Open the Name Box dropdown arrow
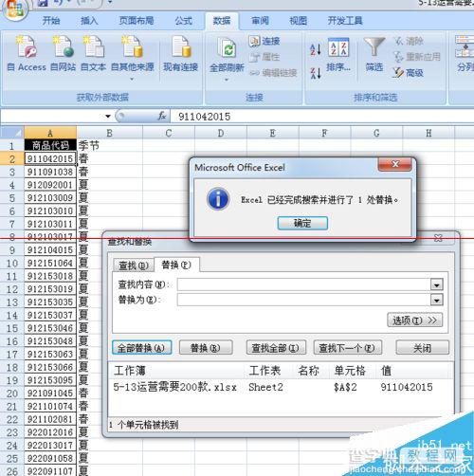Viewport: 474px width, 476px height. (108, 117)
